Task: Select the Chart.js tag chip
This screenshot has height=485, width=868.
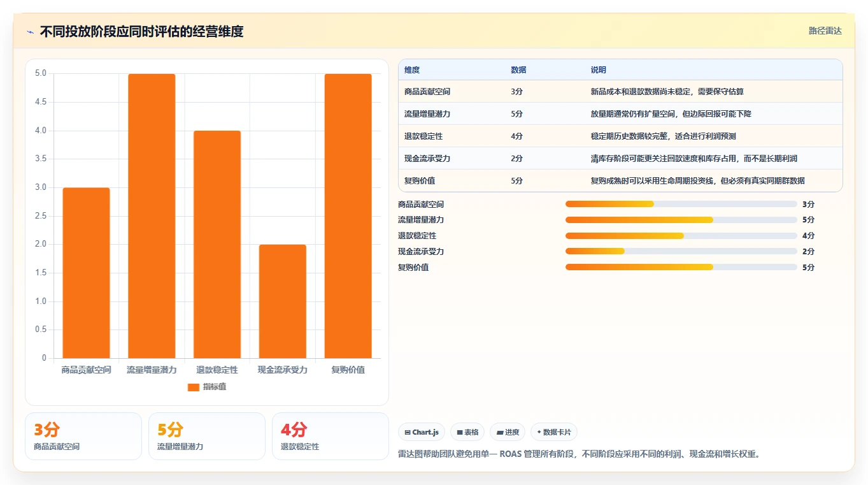Action: [422, 432]
